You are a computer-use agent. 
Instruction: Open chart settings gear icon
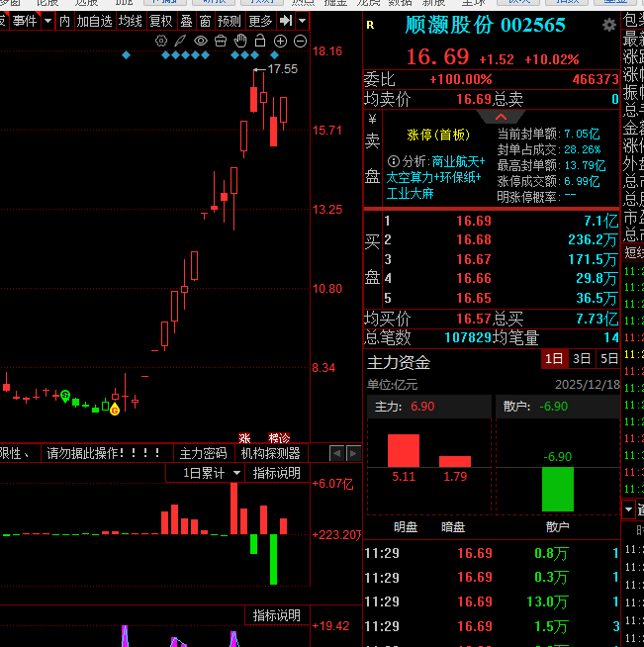point(161,41)
